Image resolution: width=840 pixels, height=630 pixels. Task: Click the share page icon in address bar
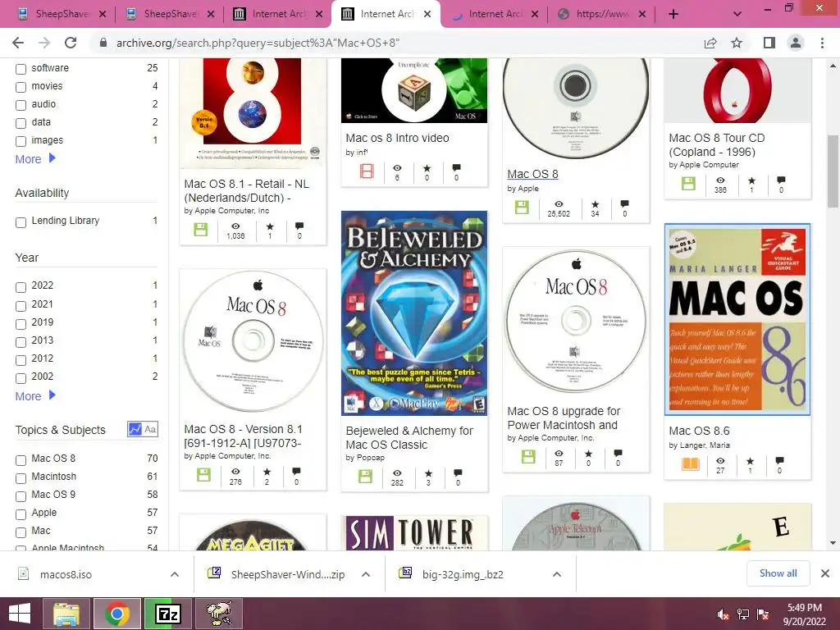[710, 43]
